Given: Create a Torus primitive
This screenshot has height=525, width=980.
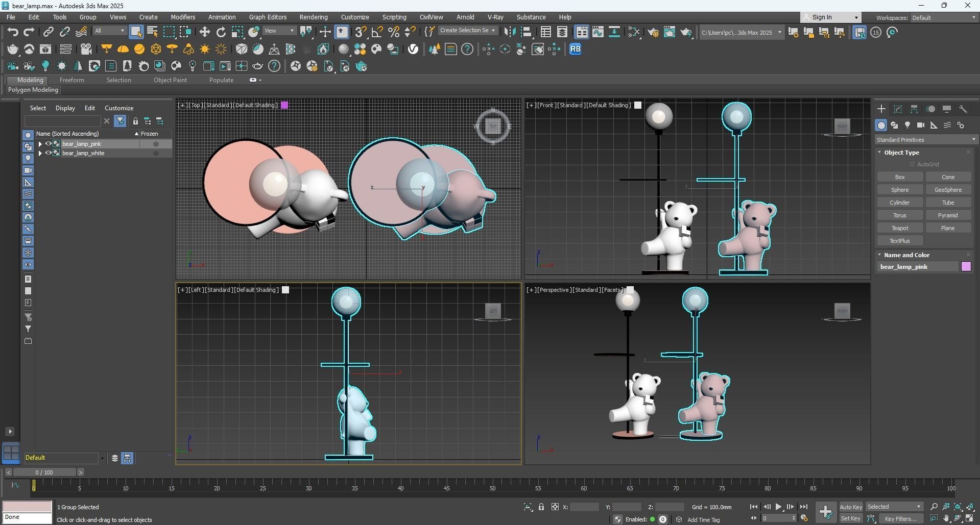Looking at the screenshot, I should pyautogui.click(x=900, y=215).
